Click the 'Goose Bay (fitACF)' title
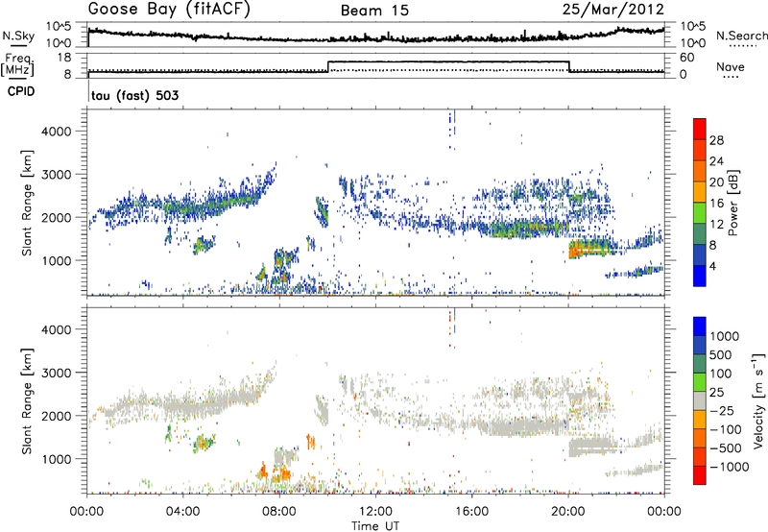The image size is (768, 532). (169, 10)
